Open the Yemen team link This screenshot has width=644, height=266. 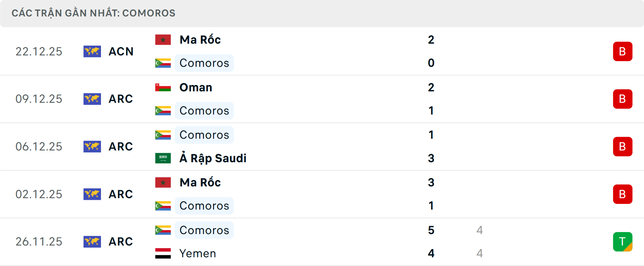click(x=198, y=253)
